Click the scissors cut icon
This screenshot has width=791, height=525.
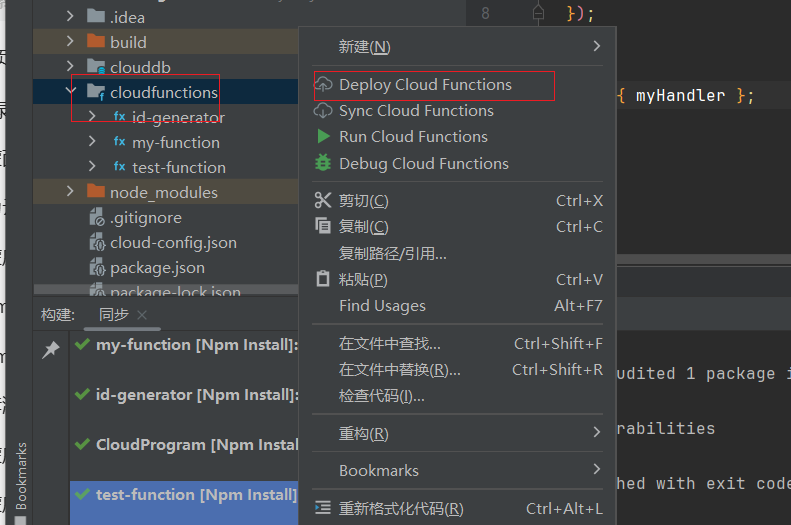click(x=323, y=200)
